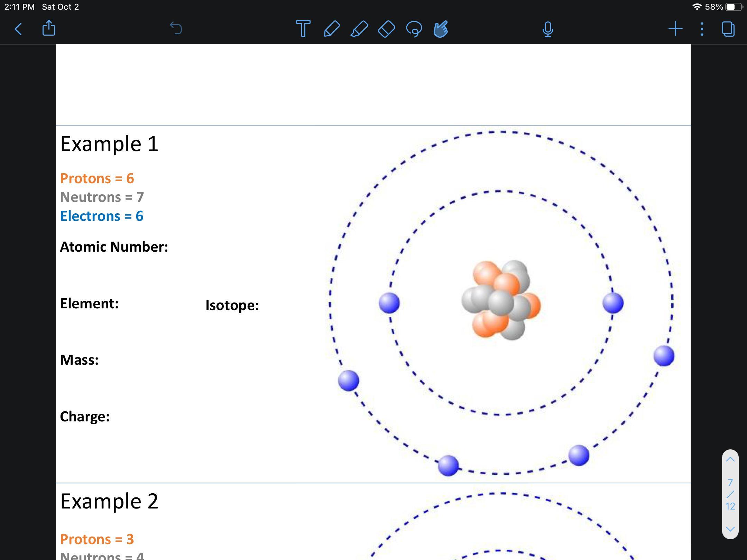Go to the previous page with the up chevron

[730, 459]
